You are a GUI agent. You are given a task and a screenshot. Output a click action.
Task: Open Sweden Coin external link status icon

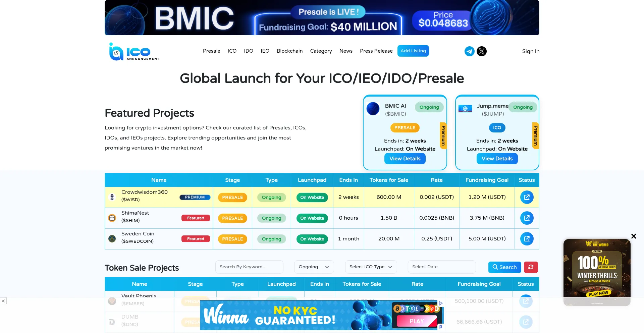527,239
